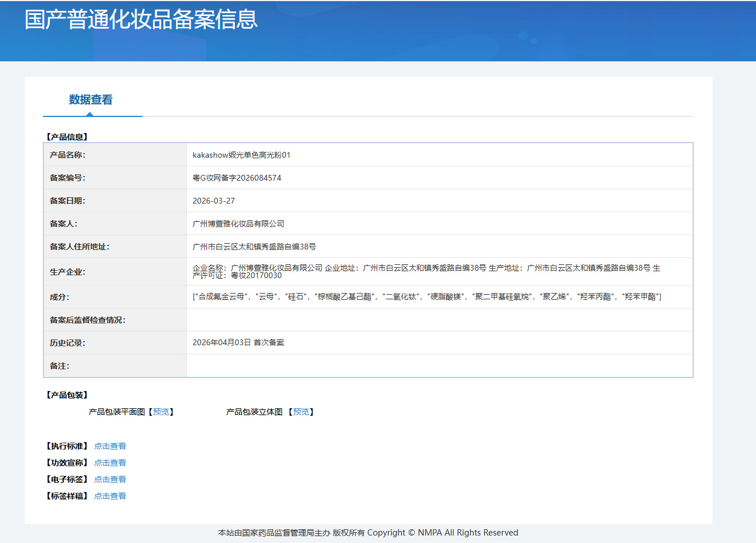Click the 备案人住所地址 row label
This screenshot has width=756, height=543.
(80, 247)
